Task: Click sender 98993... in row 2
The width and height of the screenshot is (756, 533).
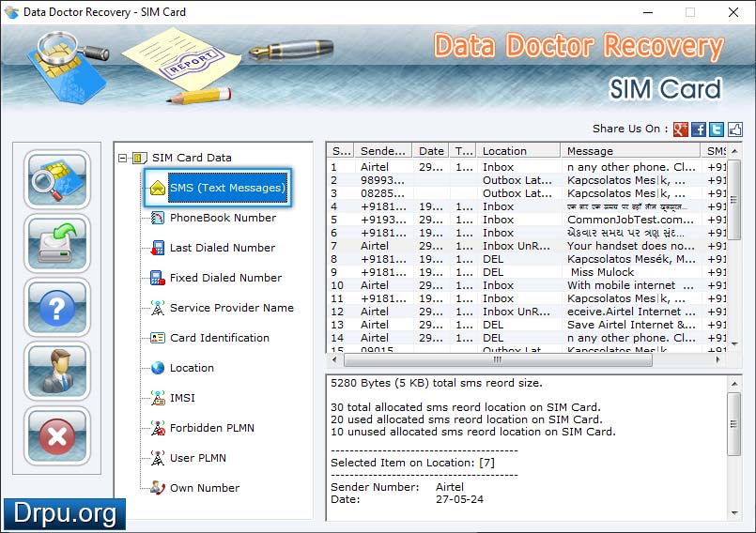Action: pyautogui.click(x=382, y=180)
